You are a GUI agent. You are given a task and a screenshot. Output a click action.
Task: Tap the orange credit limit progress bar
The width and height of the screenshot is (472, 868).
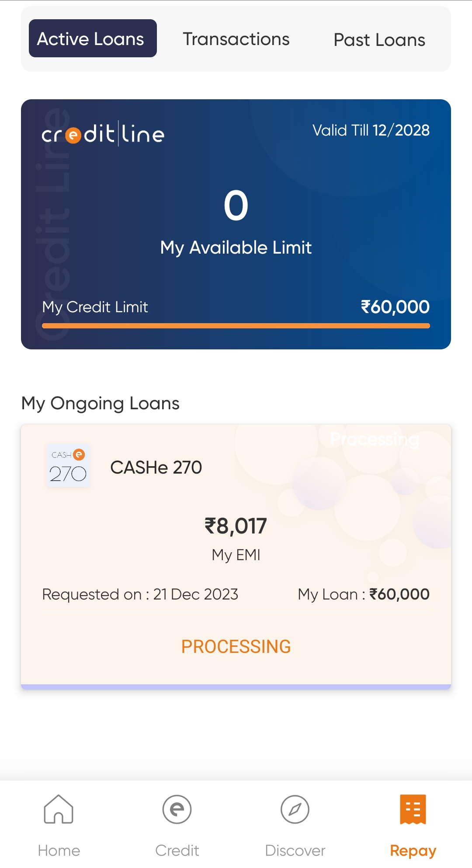click(x=236, y=326)
